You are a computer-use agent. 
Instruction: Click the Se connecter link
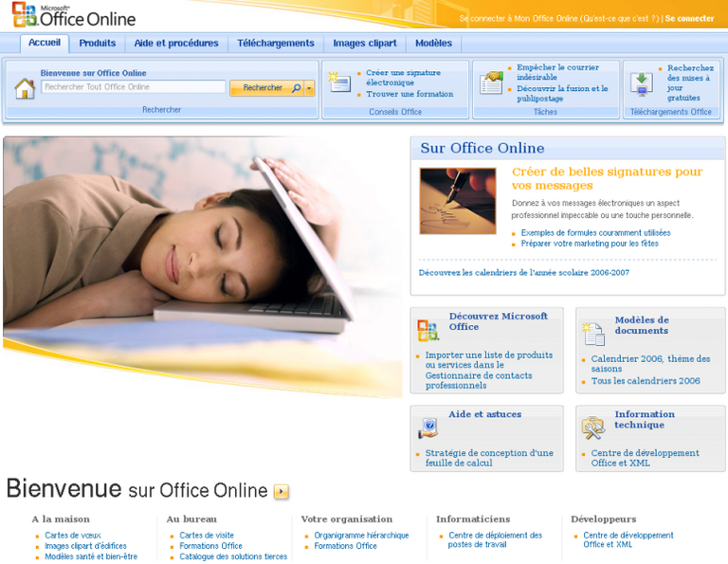coord(689,19)
